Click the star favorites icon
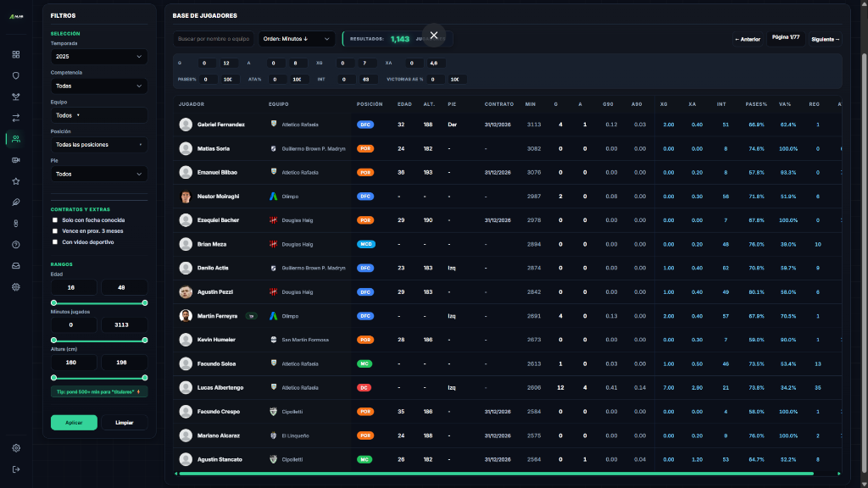Screen dimensions: 868x488 tap(15, 182)
